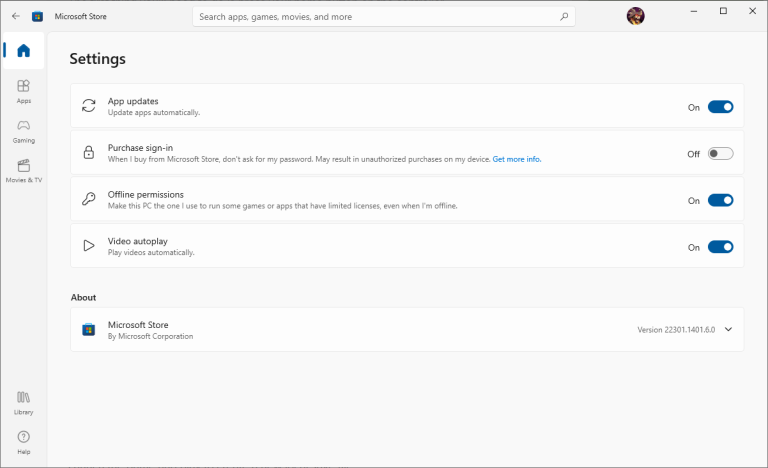Turn off the App updates toggle
The image size is (768, 468).
720,107
